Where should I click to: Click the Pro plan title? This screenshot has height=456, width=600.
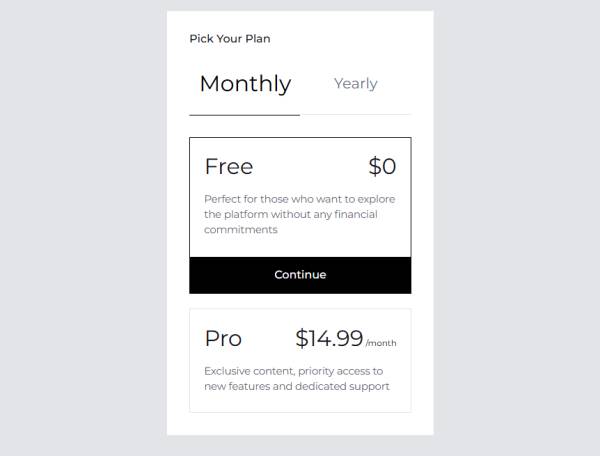click(x=223, y=339)
